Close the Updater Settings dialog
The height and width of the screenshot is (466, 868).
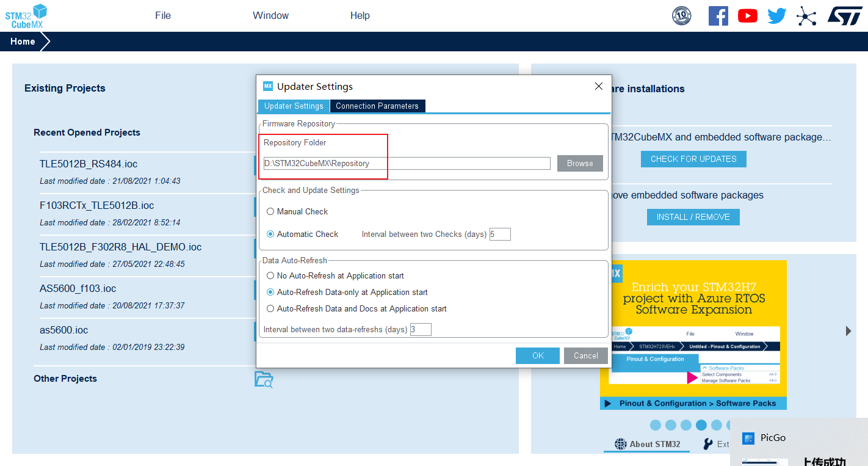click(599, 86)
